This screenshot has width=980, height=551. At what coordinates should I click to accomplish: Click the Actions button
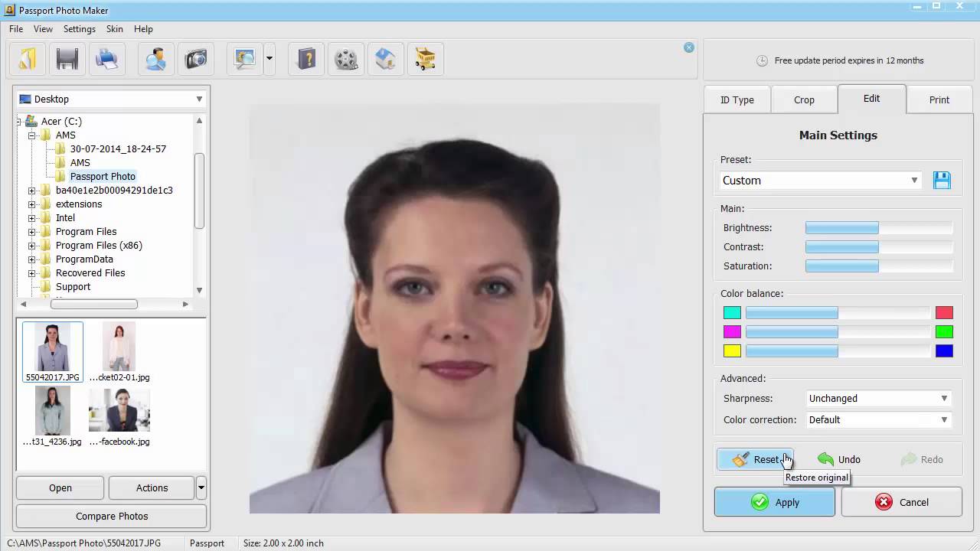tap(152, 487)
